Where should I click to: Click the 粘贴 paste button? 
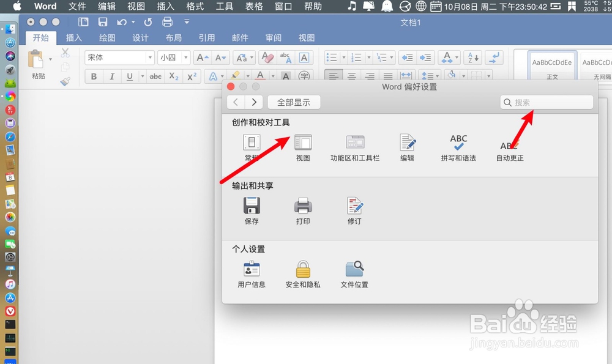pyautogui.click(x=37, y=65)
